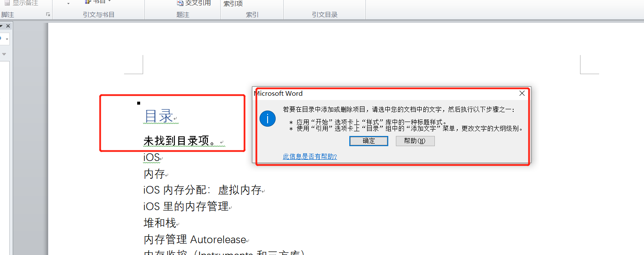This screenshot has width=644, height=255.
Task: Open the 书目 dropdown in ribbon
Action: pyautogui.click(x=110, y=2)
